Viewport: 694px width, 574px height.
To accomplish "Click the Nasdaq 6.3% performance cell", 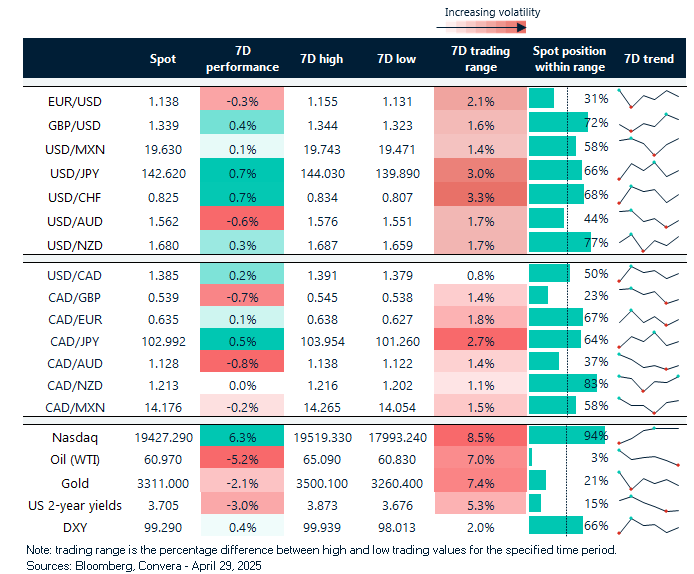I will [242, 436].
